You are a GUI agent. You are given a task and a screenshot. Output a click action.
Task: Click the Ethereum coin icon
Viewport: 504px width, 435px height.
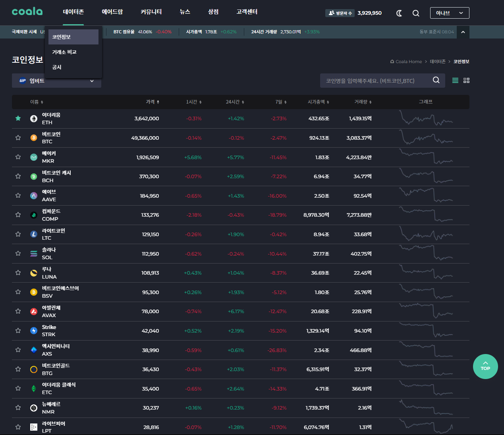click(x=34, y=119)
